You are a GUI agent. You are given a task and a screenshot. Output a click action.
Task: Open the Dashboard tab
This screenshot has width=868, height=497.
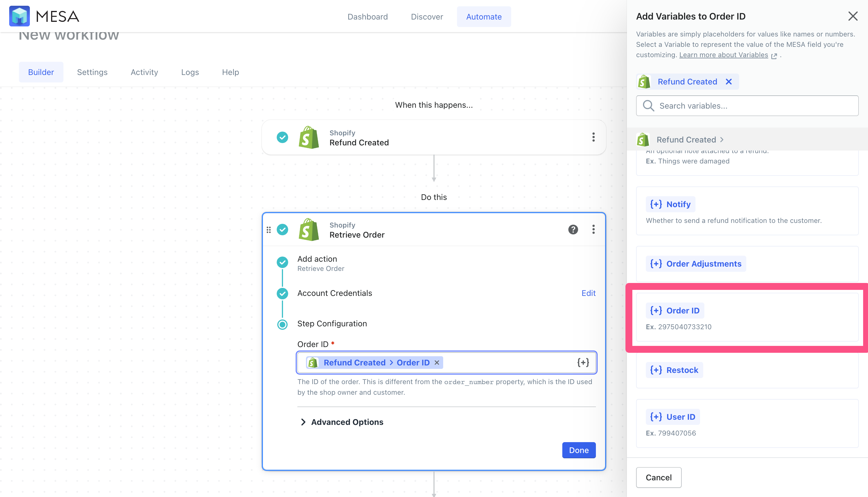click(x=367, y=16)
